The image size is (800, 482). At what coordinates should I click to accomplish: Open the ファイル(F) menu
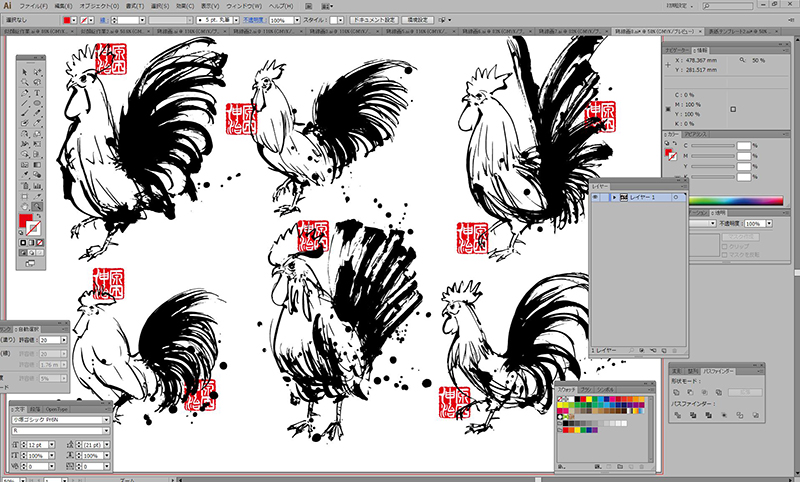[x=34, y=6]
